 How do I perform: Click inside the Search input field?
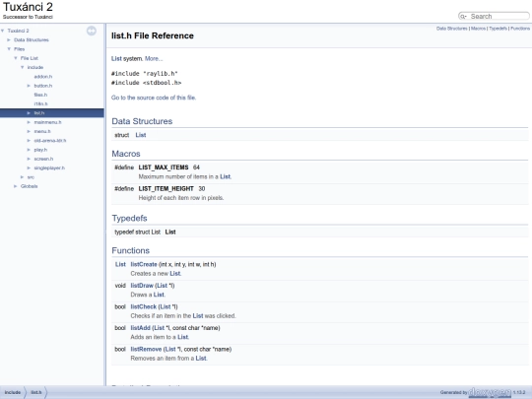pyautogui.click(x=499, y=17)
